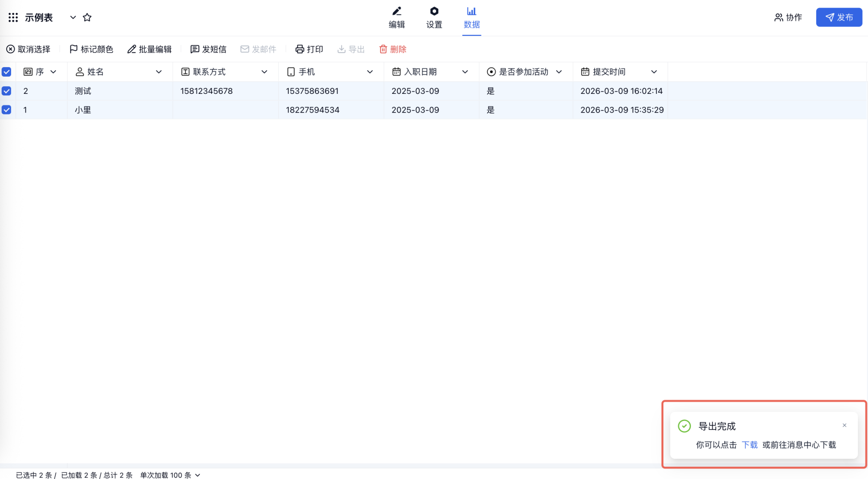Open the app grid menu icon

coord(13,18)
